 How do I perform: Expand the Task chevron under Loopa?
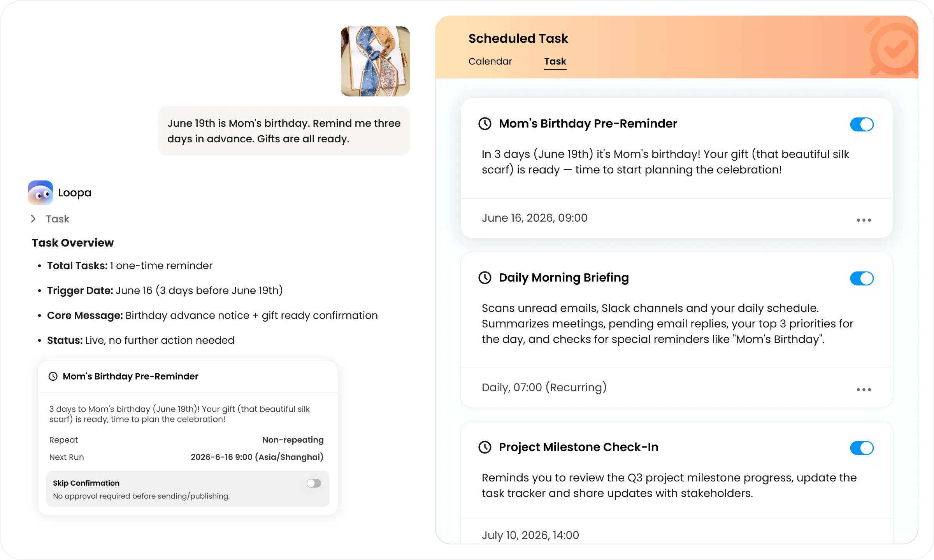point(33,219)
